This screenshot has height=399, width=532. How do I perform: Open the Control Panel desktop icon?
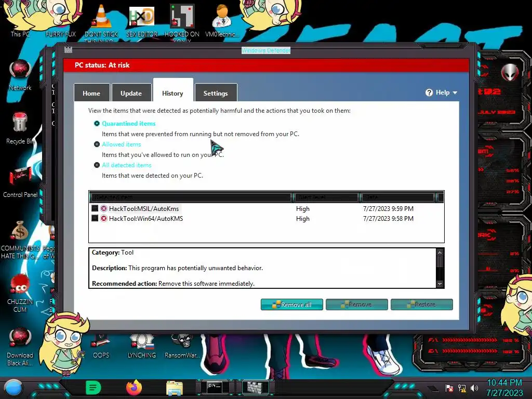[20, 182]
